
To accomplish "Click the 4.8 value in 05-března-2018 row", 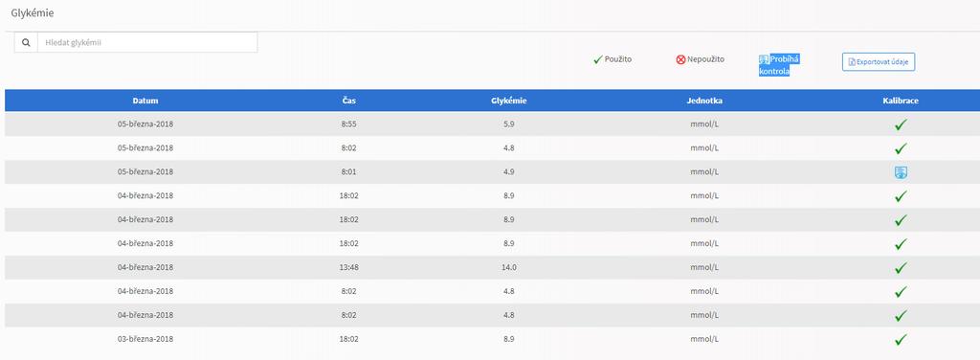I will 508,148.
